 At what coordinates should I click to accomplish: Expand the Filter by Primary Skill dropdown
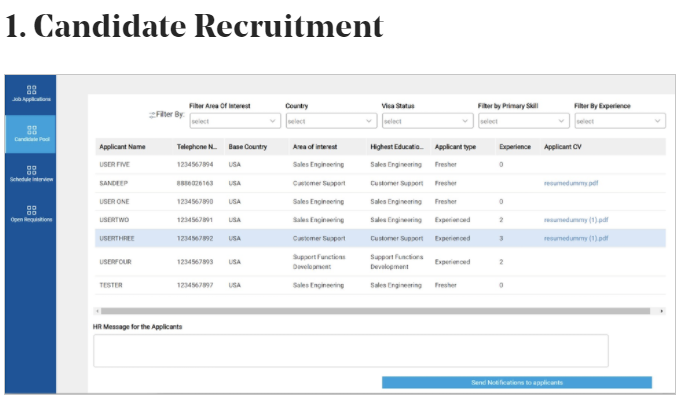click(x=524, y=121)
